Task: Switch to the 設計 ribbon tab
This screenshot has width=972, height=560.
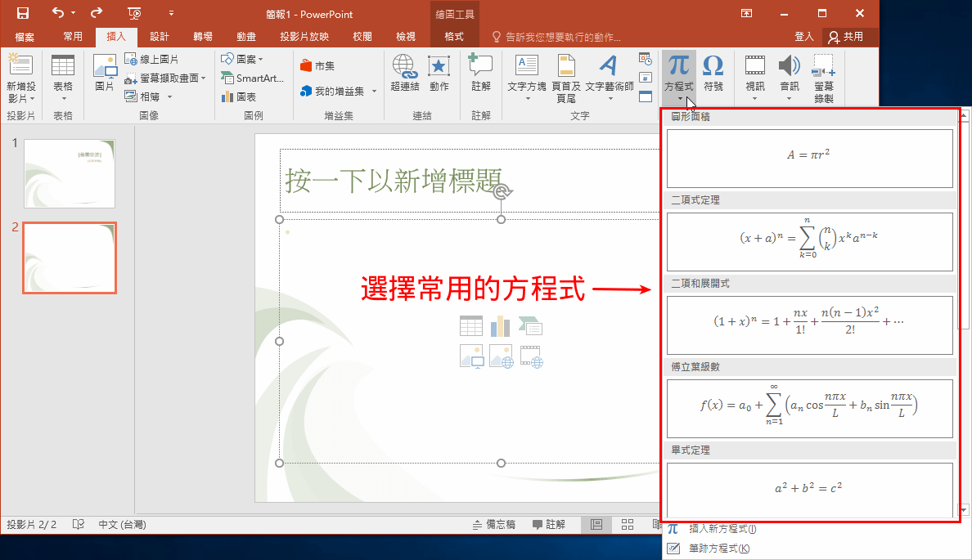Action: pos(160,35)
